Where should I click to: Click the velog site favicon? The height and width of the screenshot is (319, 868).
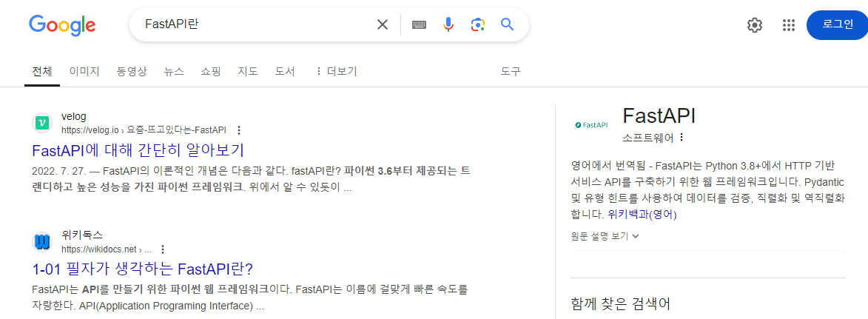[x=42, y=123]
